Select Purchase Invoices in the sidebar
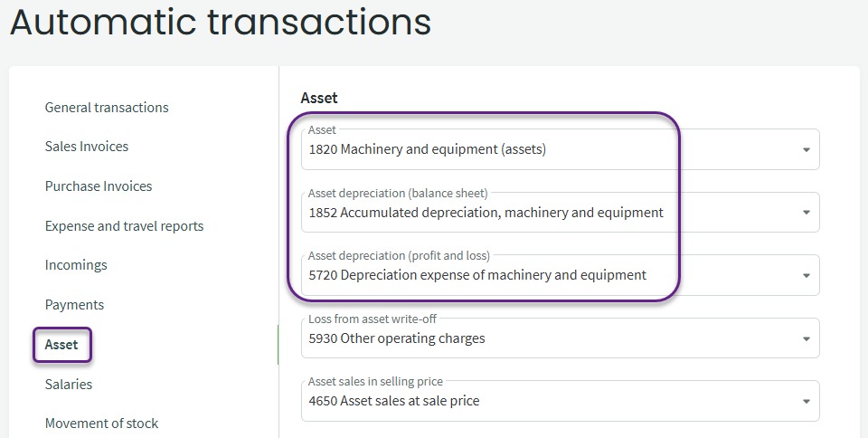This screenshot has height=438, width=868. tap(99, 186)
